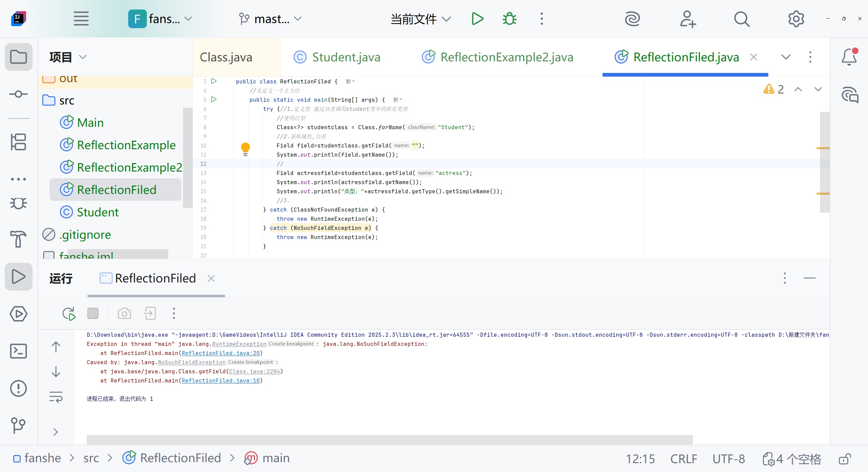868x472 pixels.
Task: Click the ReflectionFiled.java:20 stack trace link
Action: 220,353
